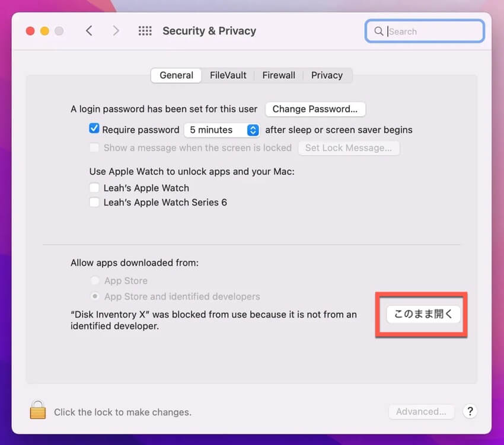This screenshot has width=504, height=445.
Task: Click the このまま開く button
Action: 423,314
